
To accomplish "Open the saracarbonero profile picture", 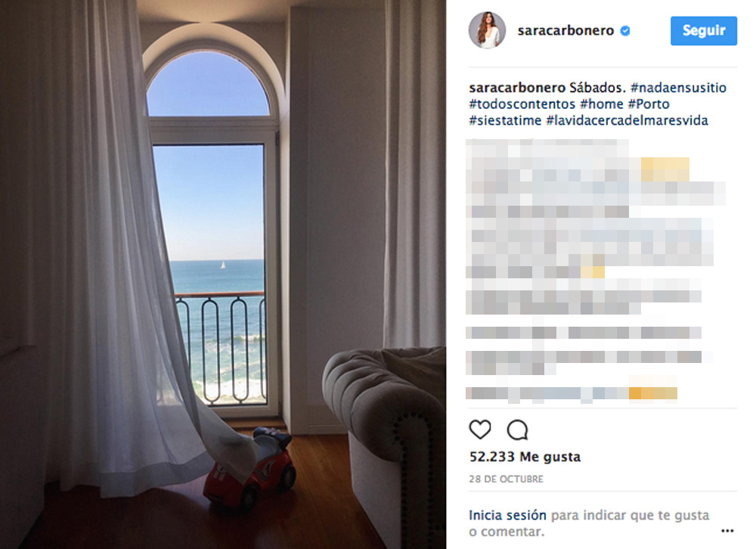I will 487,30.
